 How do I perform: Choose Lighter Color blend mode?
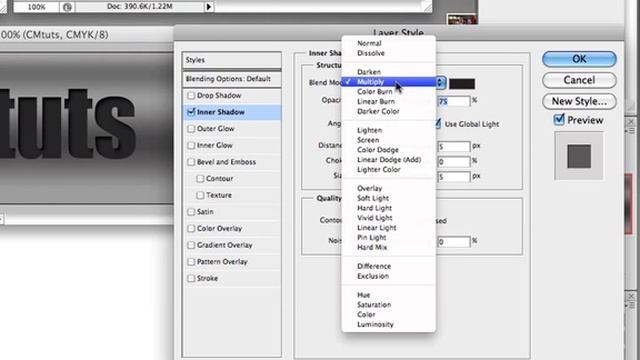click(x=389, y=169)
